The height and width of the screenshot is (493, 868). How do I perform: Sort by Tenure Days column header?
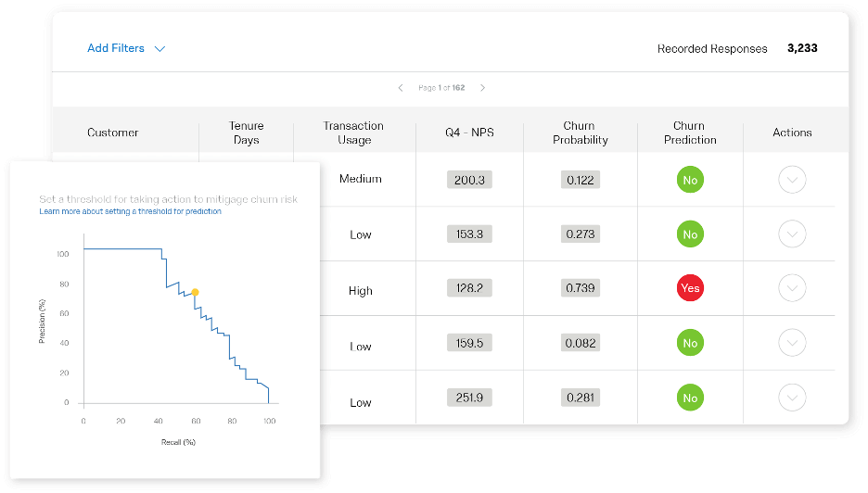tap(247, 133)
